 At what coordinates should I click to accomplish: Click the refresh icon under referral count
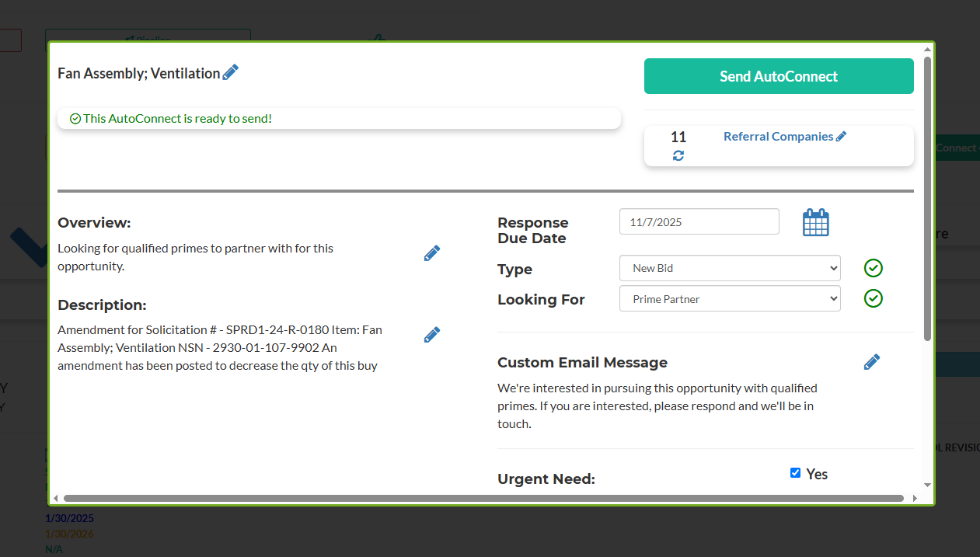[x=678, y=155]
